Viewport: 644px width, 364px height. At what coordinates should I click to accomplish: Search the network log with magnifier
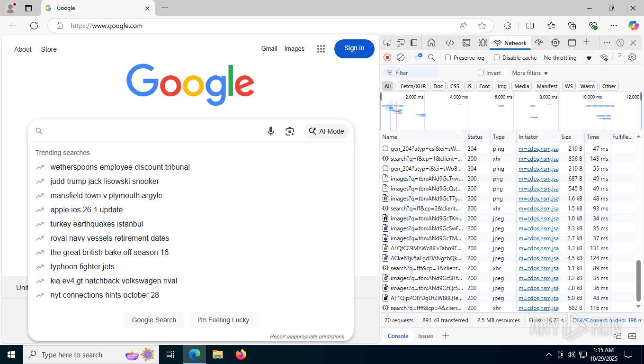pos(431,57)
